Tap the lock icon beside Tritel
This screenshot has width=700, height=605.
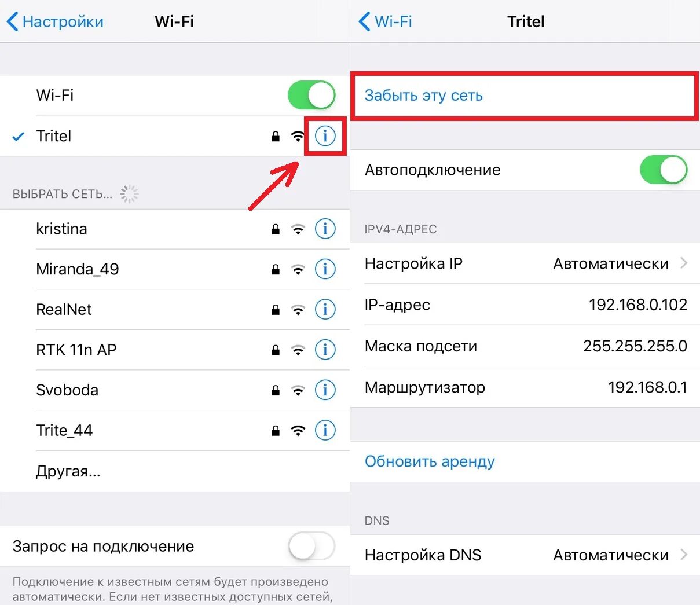tap(276, 136)
